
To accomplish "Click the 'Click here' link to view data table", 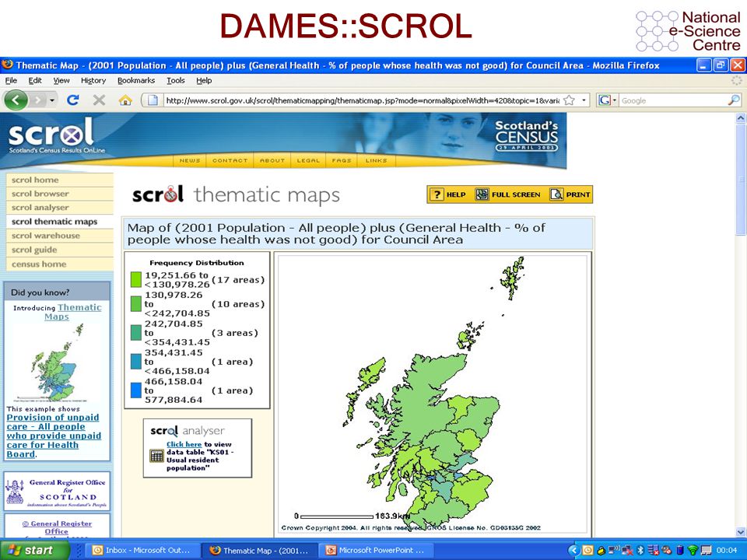I will point(184,444).
